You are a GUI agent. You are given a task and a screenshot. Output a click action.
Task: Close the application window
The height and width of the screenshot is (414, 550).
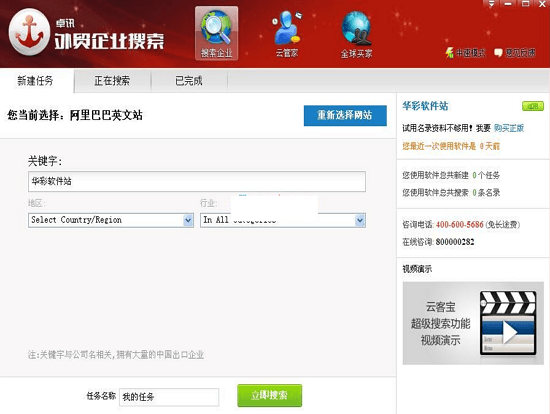tap(542, 4)
